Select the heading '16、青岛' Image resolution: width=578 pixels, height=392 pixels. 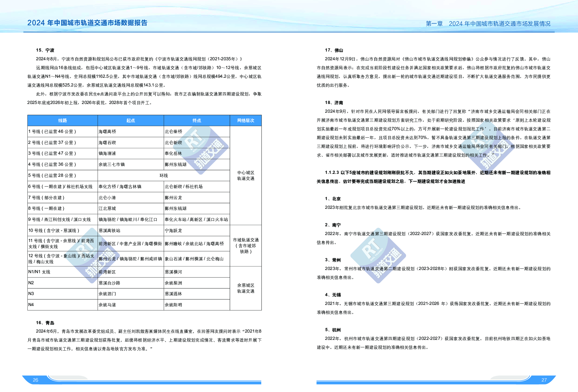coord(45,323)
